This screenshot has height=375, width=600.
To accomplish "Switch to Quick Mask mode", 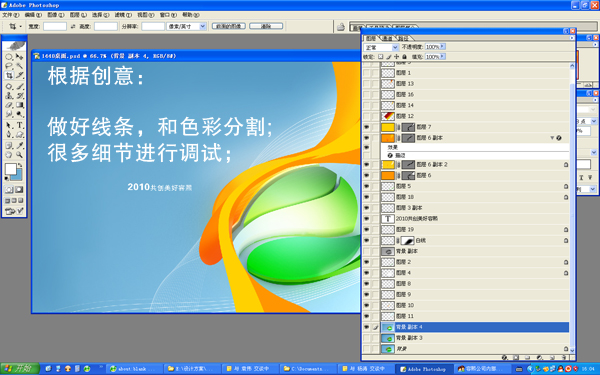I will (19, 189).
